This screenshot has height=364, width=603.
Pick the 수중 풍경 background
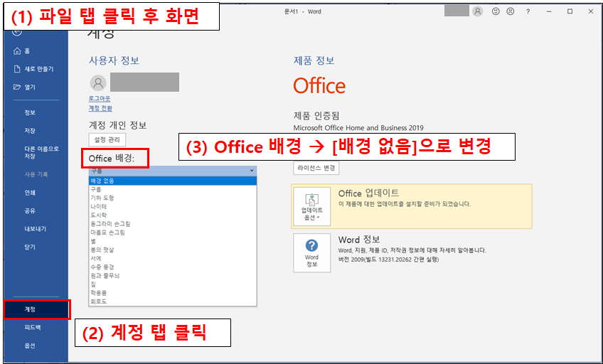pyautogui.click(x=173, y=267)
